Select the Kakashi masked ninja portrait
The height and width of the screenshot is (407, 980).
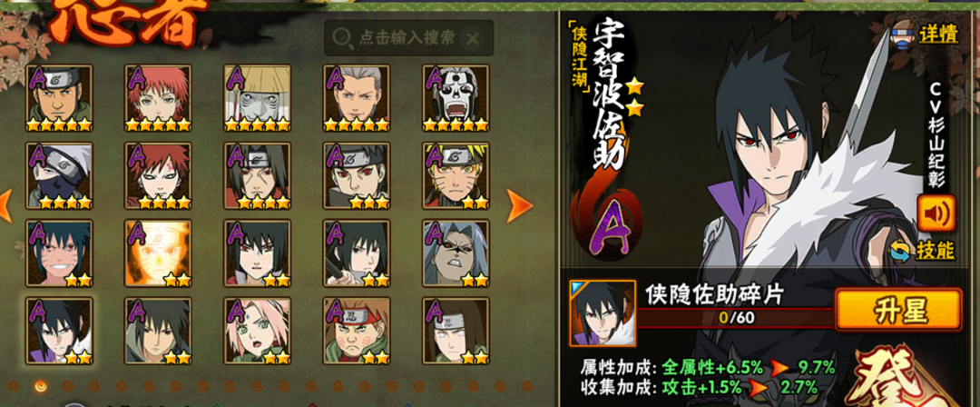[59, 175]
